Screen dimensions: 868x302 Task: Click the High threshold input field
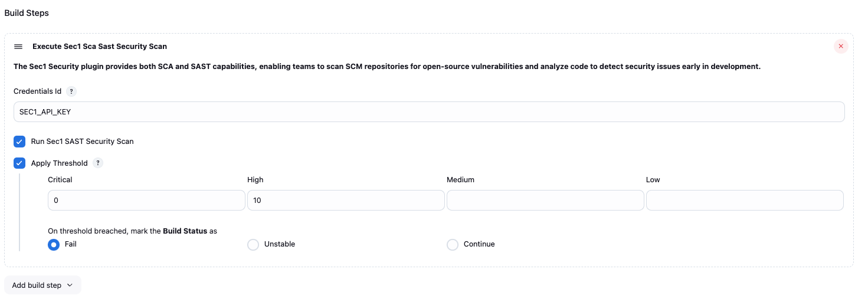tap(345, 201)
